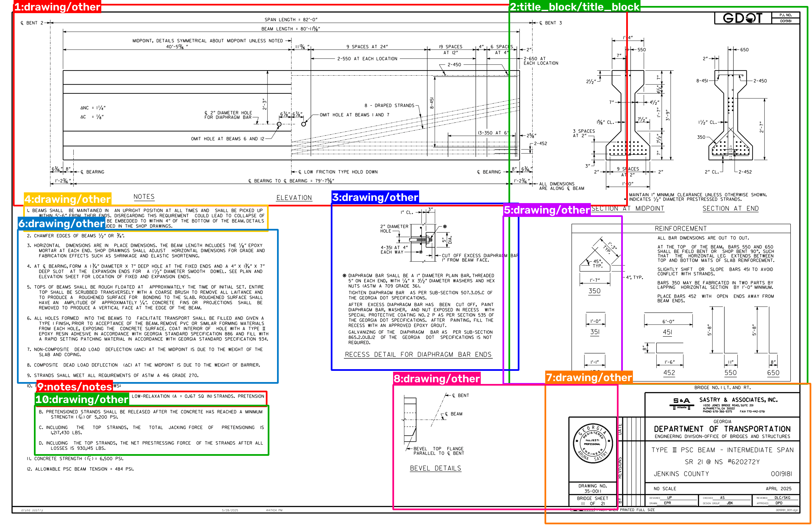Click note 11 "CONCRETE STRENGTH (f'c) = 6,500 PSI"
This screenshot has height=525, width=812.
[75, 458]
